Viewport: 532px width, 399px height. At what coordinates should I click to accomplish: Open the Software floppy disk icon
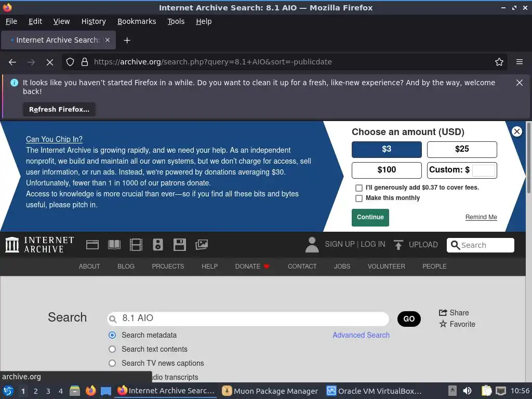click(x=179, y=245)
